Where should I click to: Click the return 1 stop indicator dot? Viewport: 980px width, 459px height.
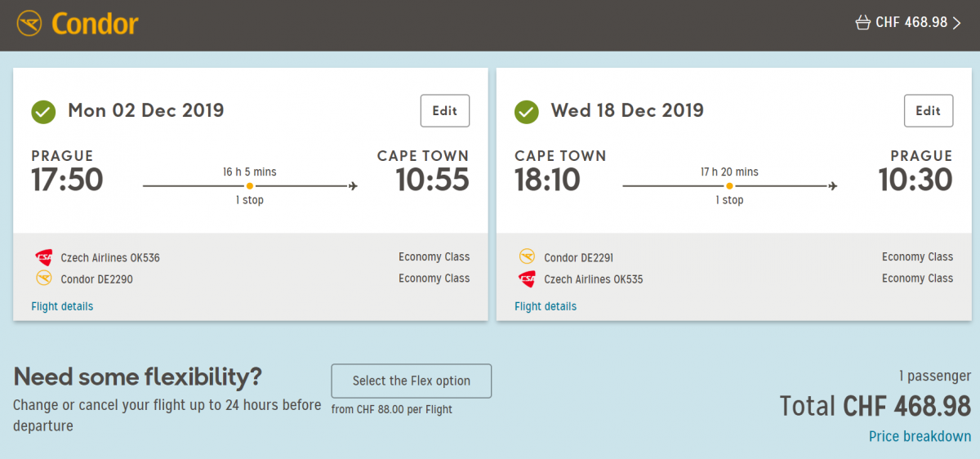tap(729, 186)
